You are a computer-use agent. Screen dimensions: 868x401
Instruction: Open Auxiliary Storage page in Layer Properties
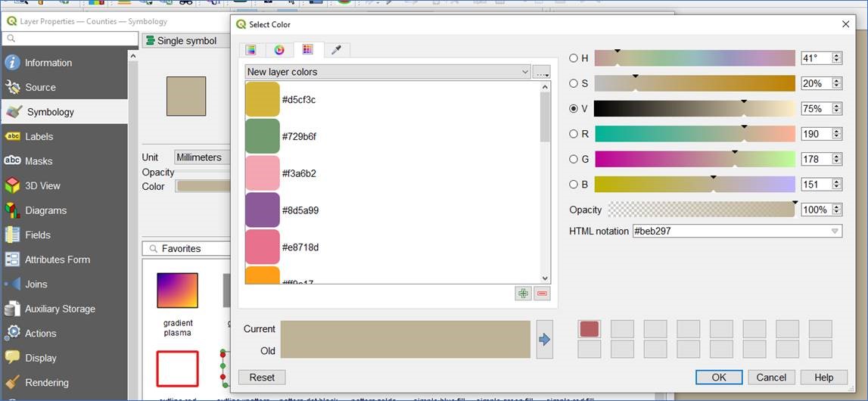[64, 309]
